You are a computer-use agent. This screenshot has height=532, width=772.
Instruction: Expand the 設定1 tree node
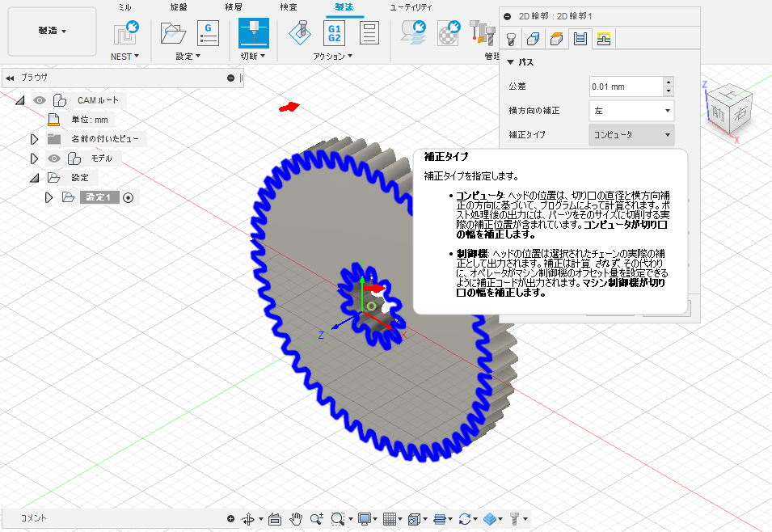point(49,197)
